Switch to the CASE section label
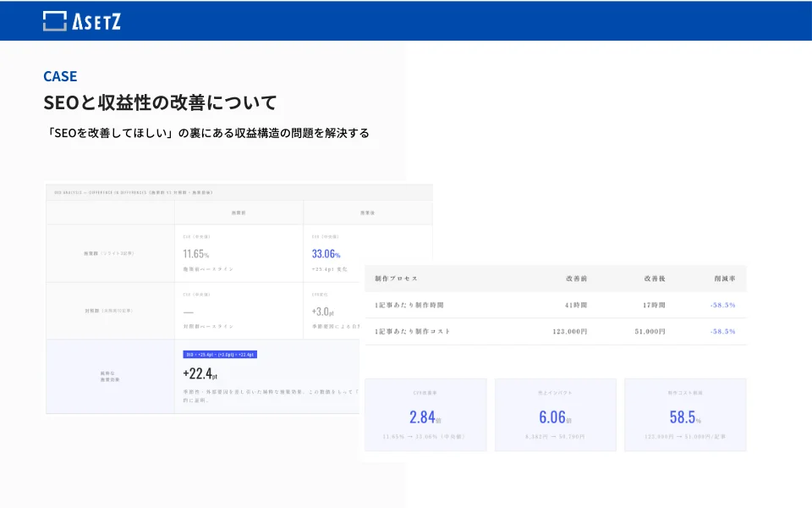Image resolution: width=812 pixels, height=508 pixels. point(59,76)
